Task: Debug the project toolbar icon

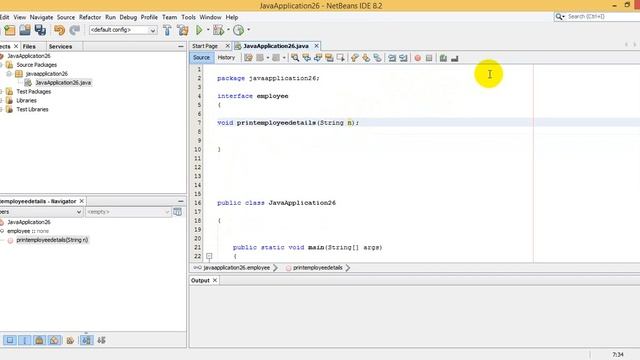Action: pyautogui.click(x=218, y=30)
